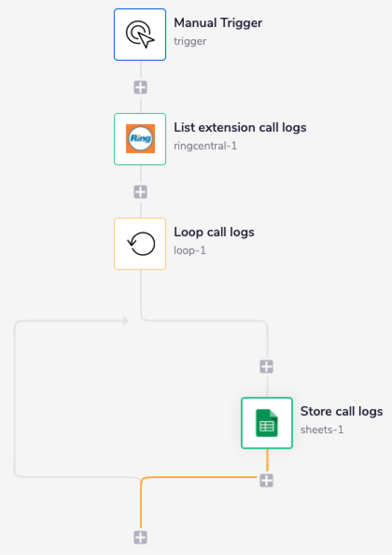Image resolution: width=392 pixels, height=555 pixels.
Task: Select the "trigger" node ID label
Action: 190,41
